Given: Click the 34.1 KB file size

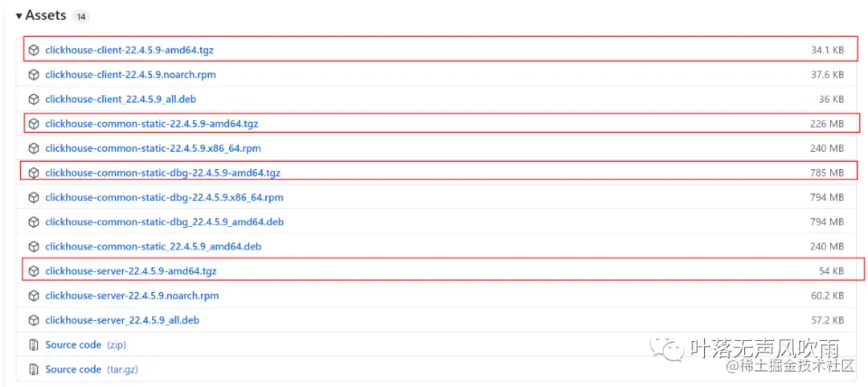Looking at the screenshot, I should [x=828, y=50].
